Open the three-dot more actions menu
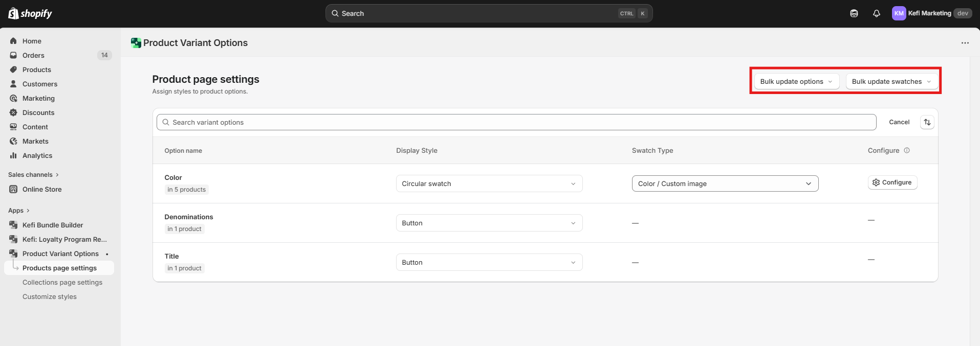 965,43
